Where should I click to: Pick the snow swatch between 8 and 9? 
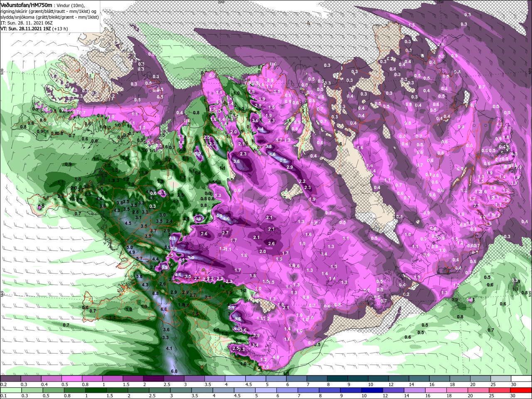tap(337, 379)
